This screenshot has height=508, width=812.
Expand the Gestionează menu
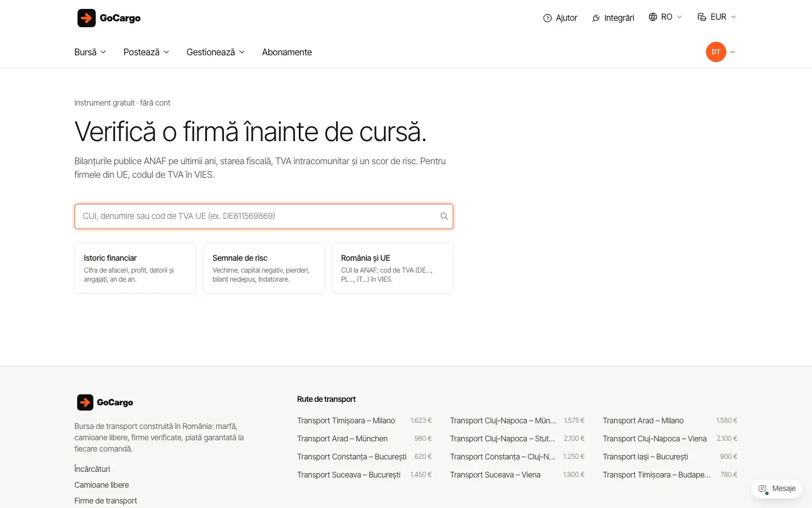pyautogui.click(x=216, y=52)
